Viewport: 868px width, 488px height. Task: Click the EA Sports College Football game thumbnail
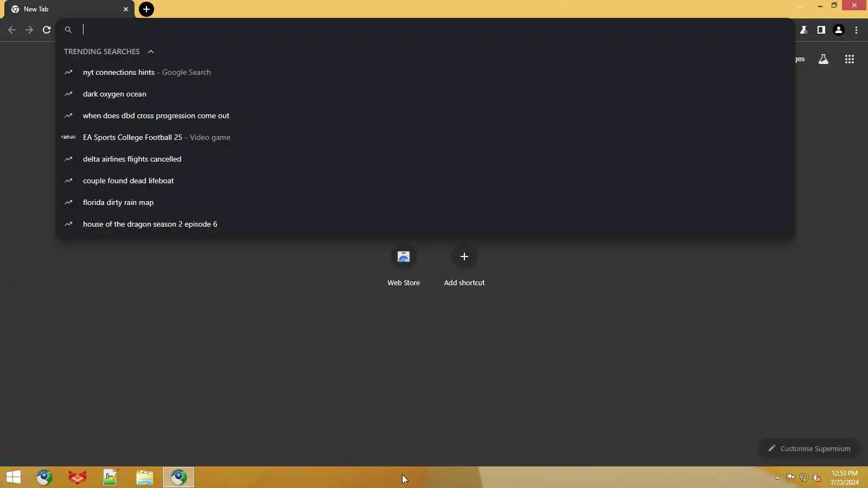coord(68,137)
